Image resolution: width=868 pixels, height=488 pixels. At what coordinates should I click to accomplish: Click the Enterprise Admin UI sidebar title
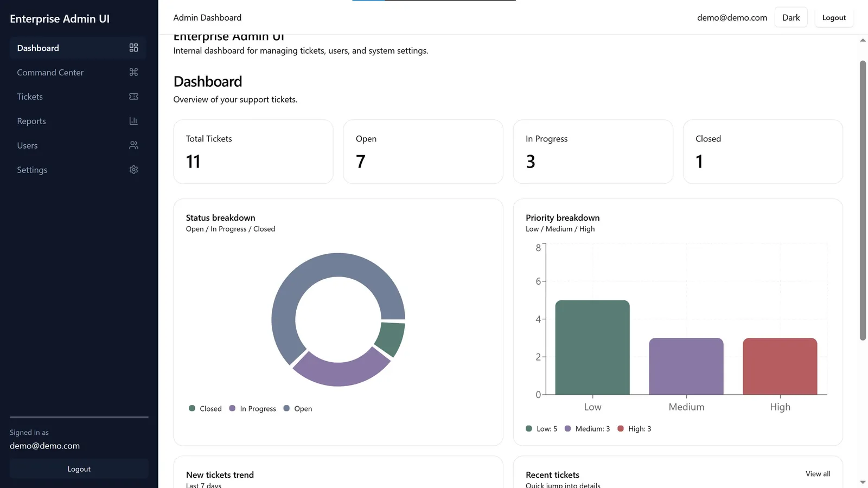[60, 18]
